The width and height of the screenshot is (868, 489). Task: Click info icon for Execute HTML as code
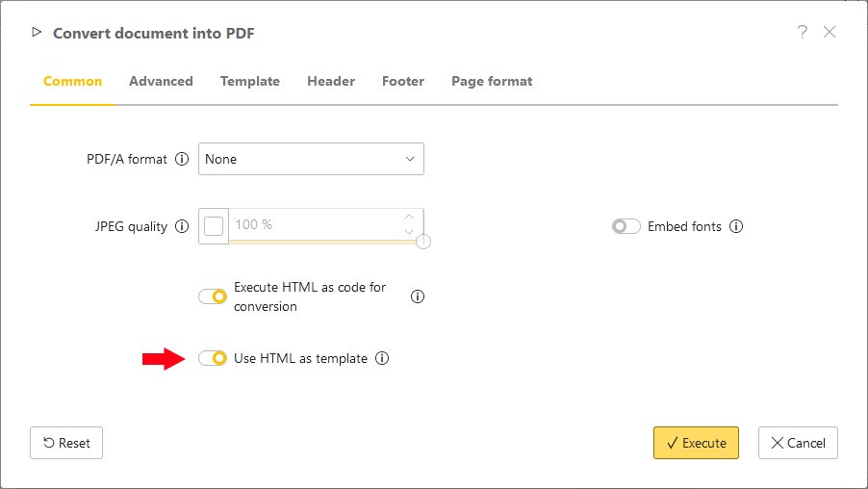418,296
